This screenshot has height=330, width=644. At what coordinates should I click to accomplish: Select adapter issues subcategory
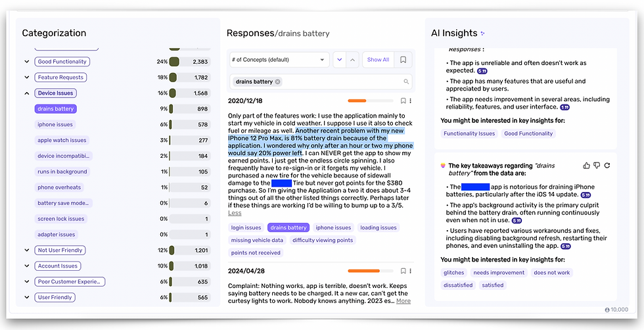click(x=57, y=235)
